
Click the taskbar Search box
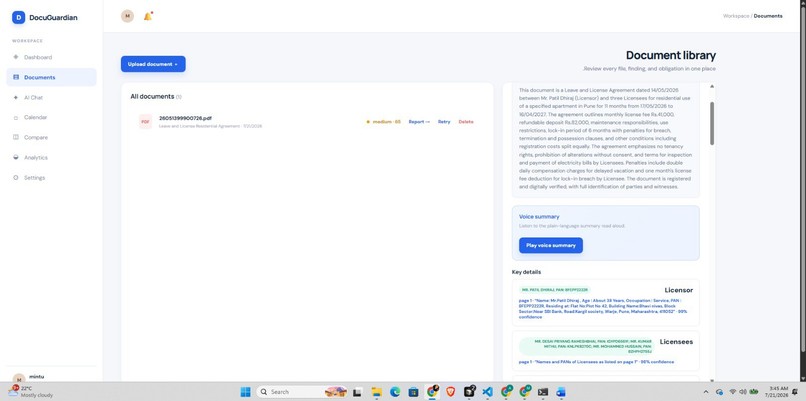tap(301, 392)
